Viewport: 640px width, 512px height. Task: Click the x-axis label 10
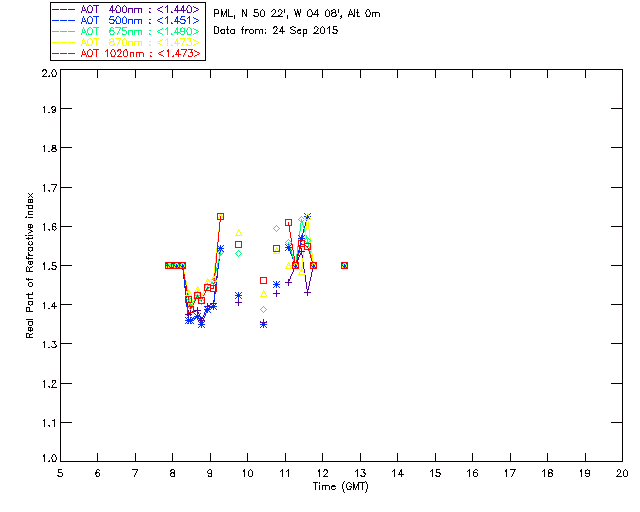click(247, 473)
